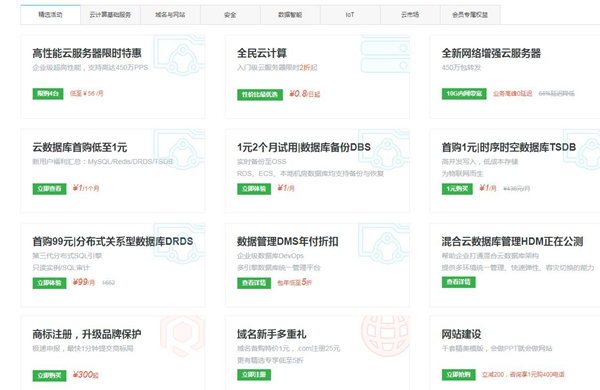Open the 全民云计算 title
The image size is (600, 390).
(x=262, y=53)
